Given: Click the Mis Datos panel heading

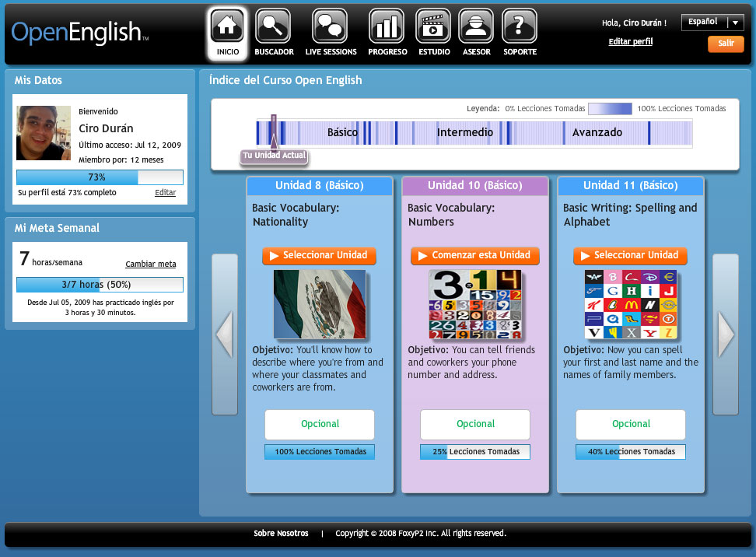Looking at the screenshot, I should pos(38,80).
